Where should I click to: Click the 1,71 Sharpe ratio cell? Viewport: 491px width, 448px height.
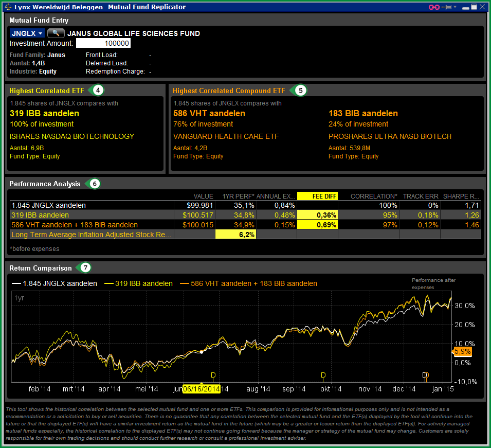tap(461, 205)
